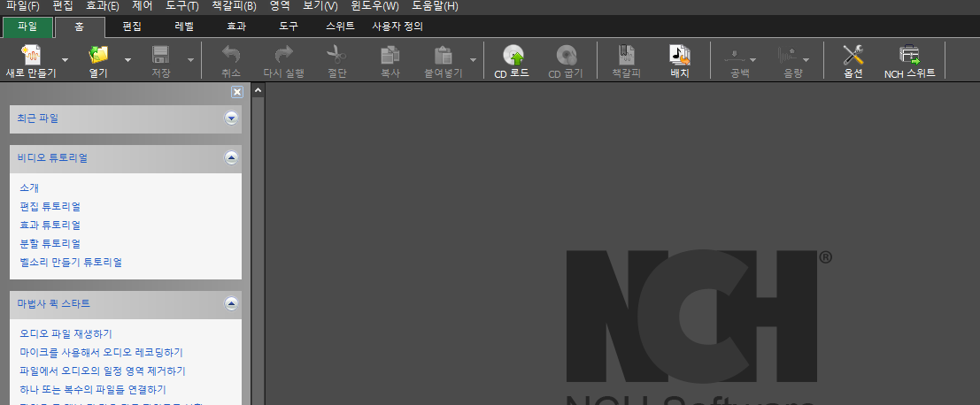The width and height of the screenshot is (980, 405).
Task: Switch to the 홈 ribbon tab
Action: (x=80, y=27)
